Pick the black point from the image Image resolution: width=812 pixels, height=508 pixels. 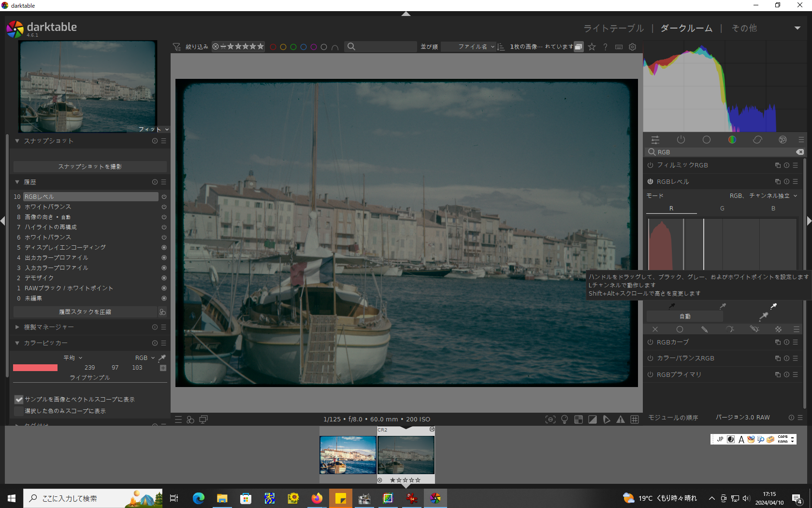[x=671, y=306]
